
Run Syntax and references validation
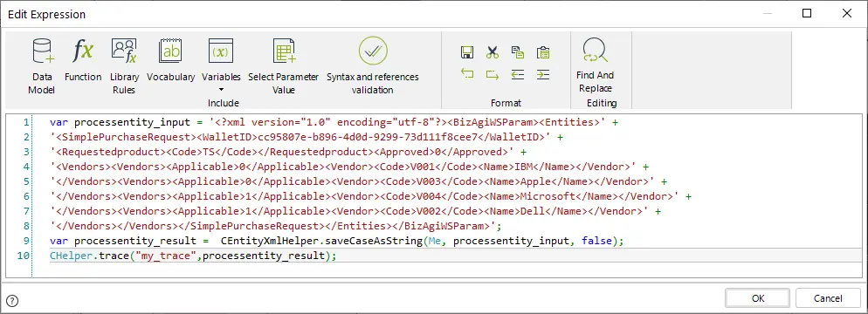tap(373, 66)
